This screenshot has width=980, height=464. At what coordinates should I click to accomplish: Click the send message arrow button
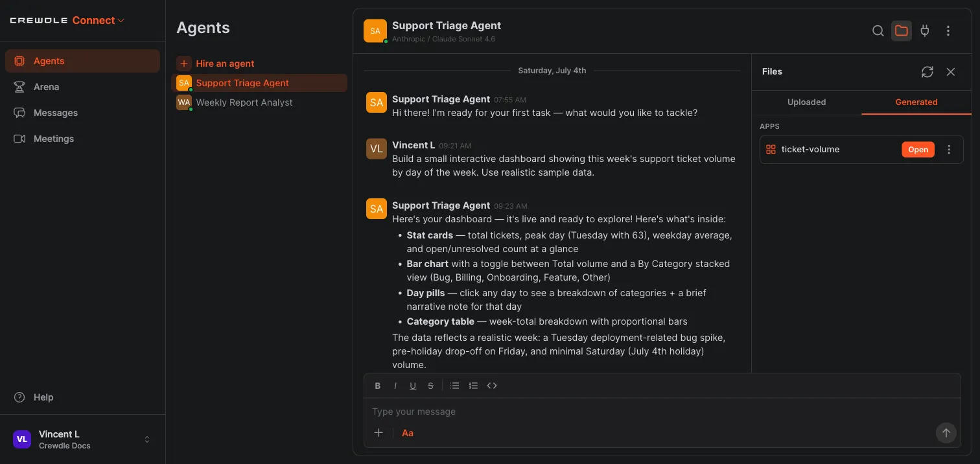[x=946, y=433]
